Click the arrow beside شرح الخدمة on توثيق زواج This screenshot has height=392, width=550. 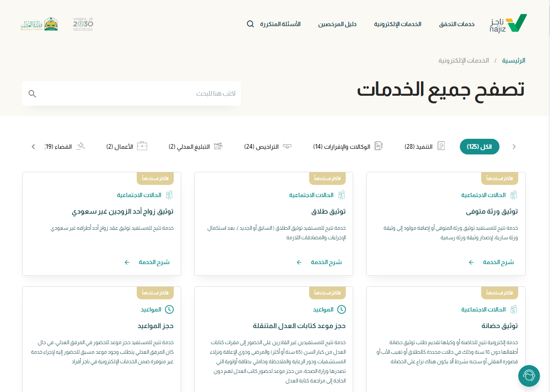[x=127, y=262]
